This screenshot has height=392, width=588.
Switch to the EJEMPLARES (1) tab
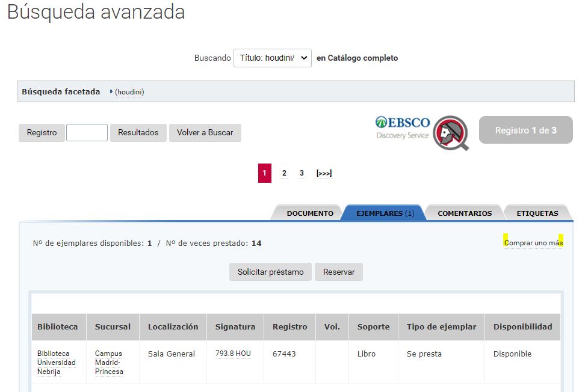385,213
